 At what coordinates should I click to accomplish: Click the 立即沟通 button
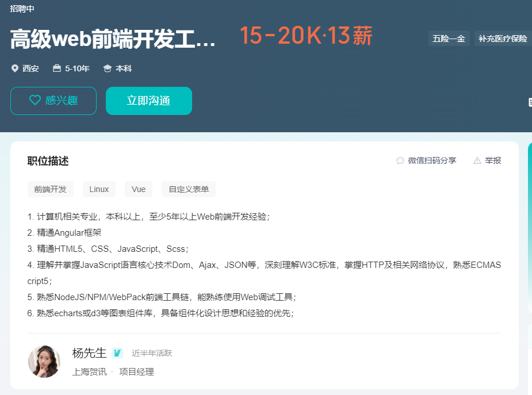[x=148, y=100]
